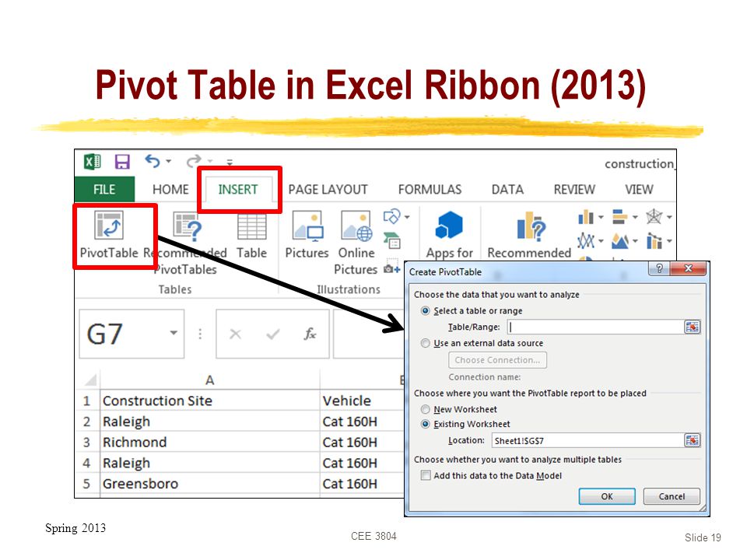Screen dimensions: 747x560
Task: Click the Pictures icon
Action: tap(308, 226)
